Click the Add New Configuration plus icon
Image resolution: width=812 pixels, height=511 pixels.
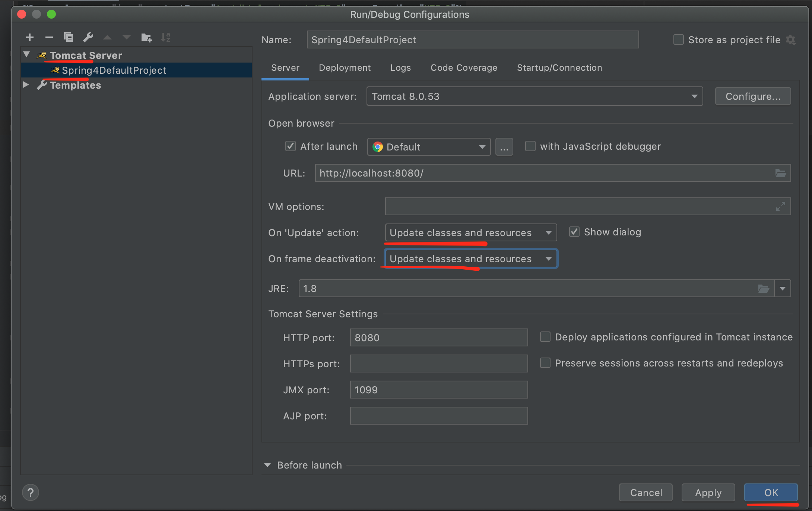click(30, 37)
